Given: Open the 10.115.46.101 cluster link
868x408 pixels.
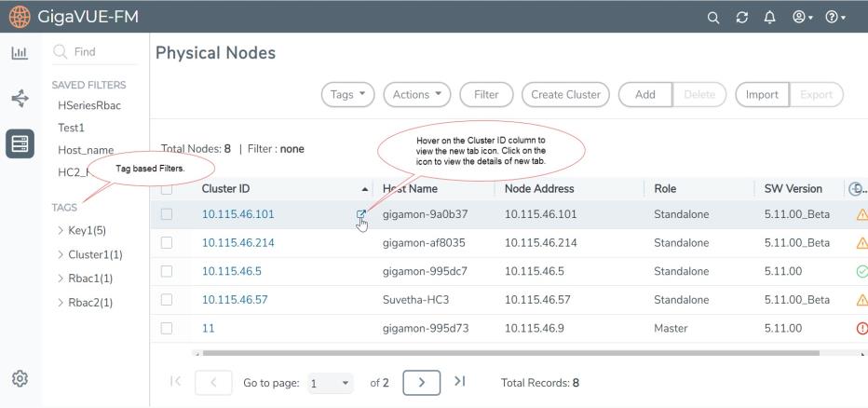Looking at the screenshot, I should point(238,214).
